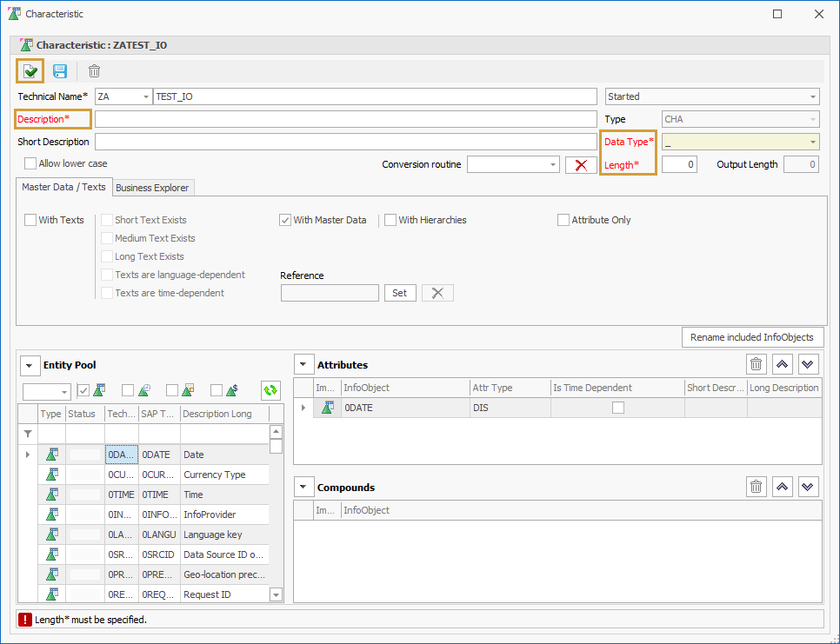Move compound down in Compounds panel
Image resolution: width=840 pixels, height=644 pixels.
(809, 488)
